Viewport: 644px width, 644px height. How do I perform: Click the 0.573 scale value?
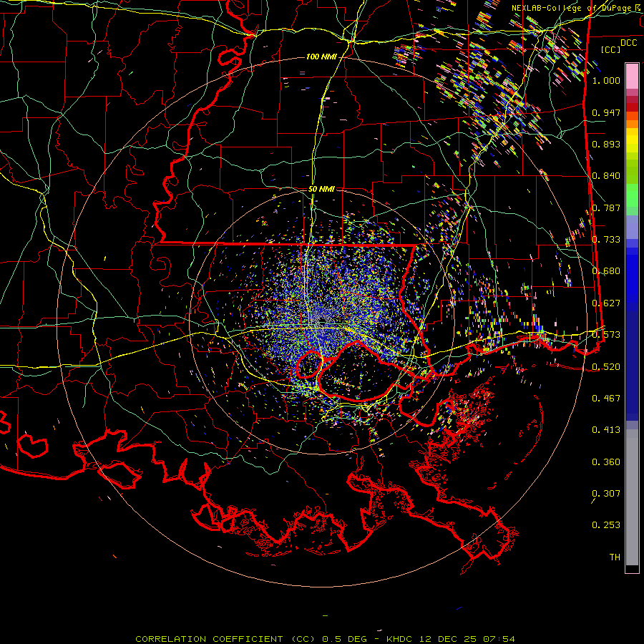click(x=606, y=335)
